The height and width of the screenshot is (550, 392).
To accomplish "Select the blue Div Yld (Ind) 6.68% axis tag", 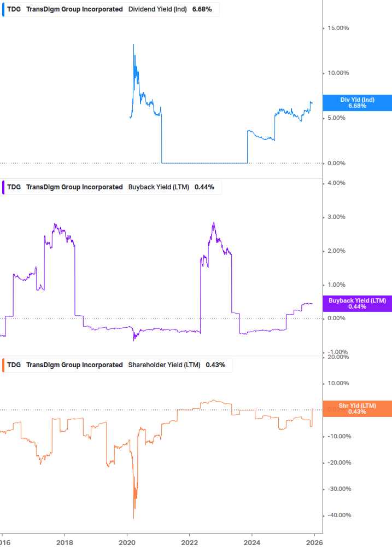I will (357, 103).
